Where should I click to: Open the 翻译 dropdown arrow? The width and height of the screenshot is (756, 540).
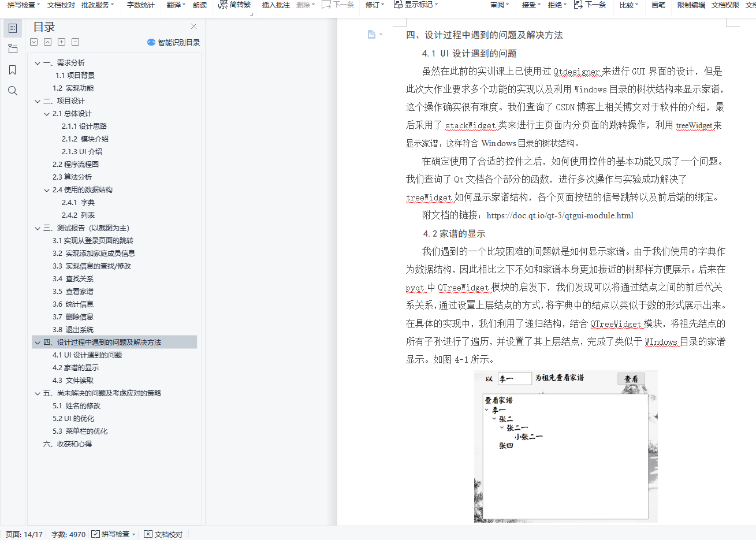click(184, 5)
